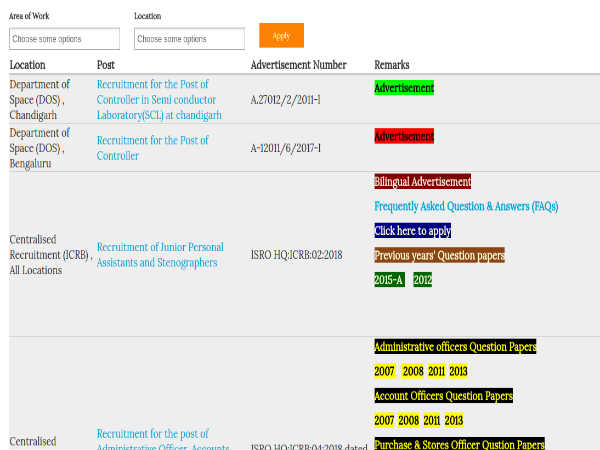Select advertisement number A-12011/6/2017-I

click(x=285, y=148)
